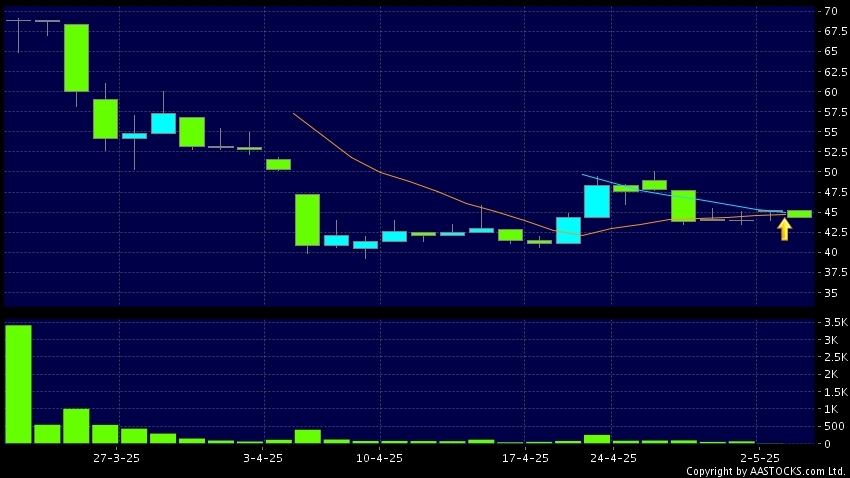850x478 pixels.
Task: Click the 55 price axis label
Action: [x=830, y=132]
